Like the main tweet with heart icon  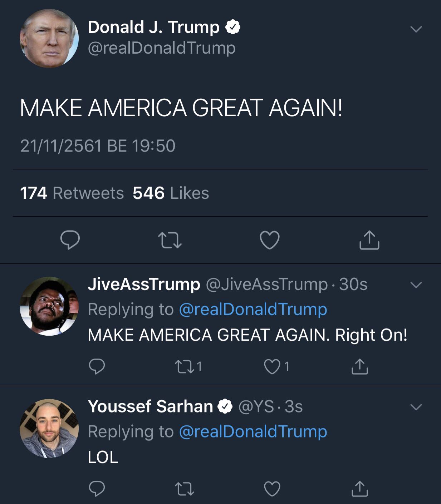pyautogui.click(x=270, y=240)
